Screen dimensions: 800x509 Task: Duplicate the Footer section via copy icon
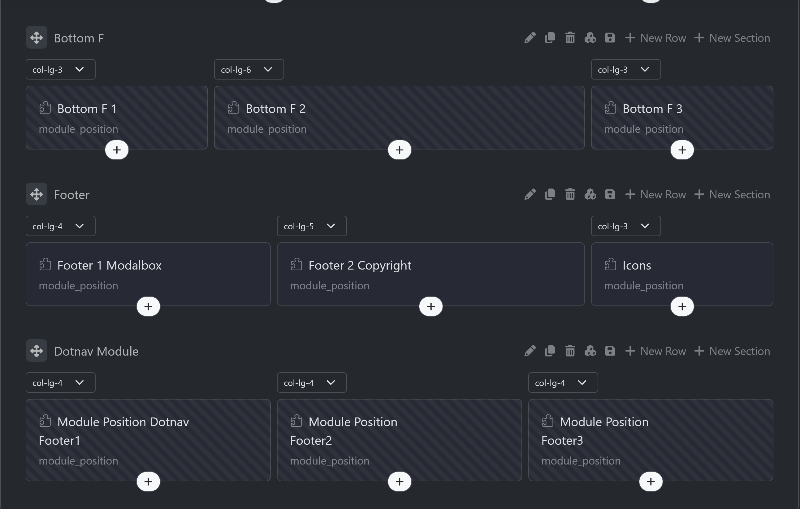tap(550, 194)
